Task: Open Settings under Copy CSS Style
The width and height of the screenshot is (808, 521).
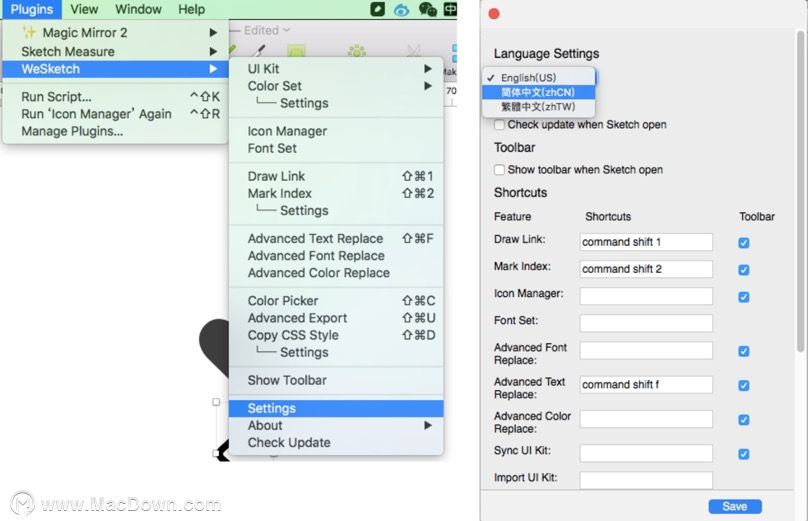Action: tap(336, 352)
